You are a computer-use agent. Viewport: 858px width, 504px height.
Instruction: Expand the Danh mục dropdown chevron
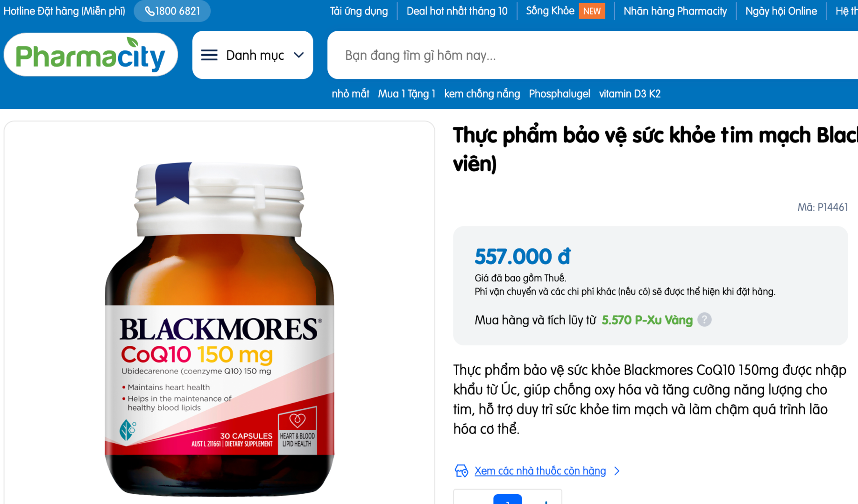[299, 55]
